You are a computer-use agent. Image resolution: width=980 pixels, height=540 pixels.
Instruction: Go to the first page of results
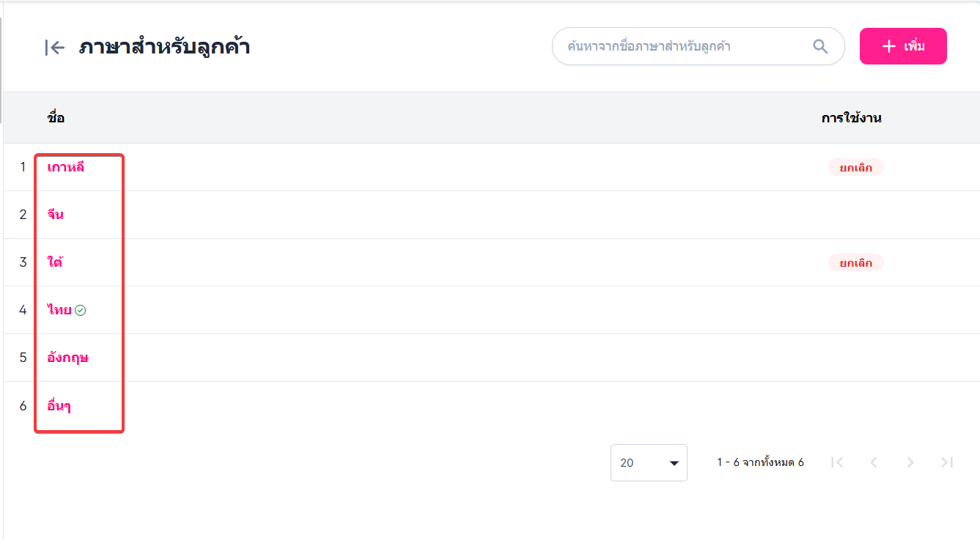pyautogui.click(x=837, y=462)
